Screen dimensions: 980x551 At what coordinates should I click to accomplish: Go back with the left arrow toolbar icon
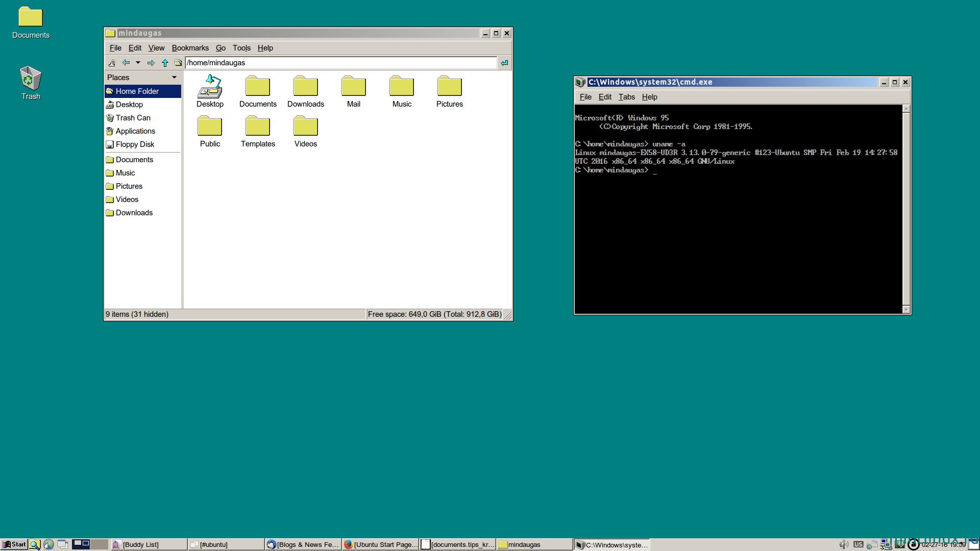tap(126, 63)
